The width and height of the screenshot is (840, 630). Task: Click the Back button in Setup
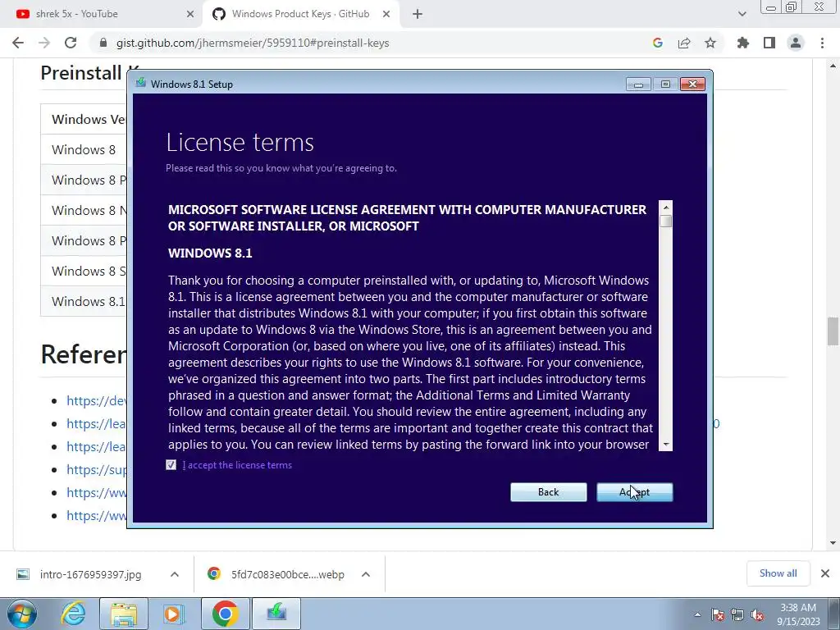pyautogui.click(x=549, y=492)
